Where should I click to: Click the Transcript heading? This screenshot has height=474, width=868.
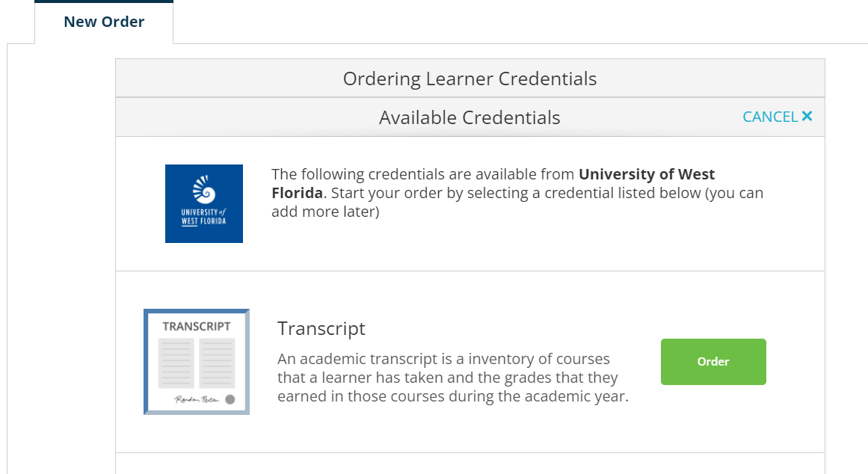pos(321,328)
